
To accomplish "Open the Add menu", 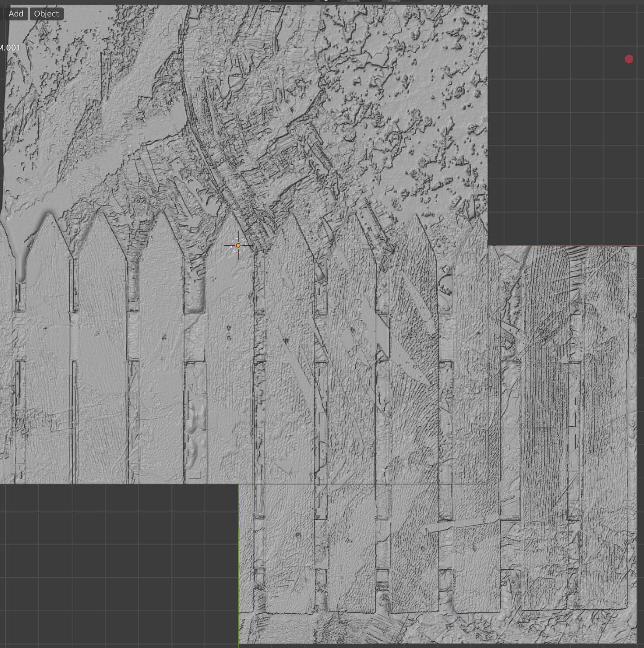I will coord(16,14).
